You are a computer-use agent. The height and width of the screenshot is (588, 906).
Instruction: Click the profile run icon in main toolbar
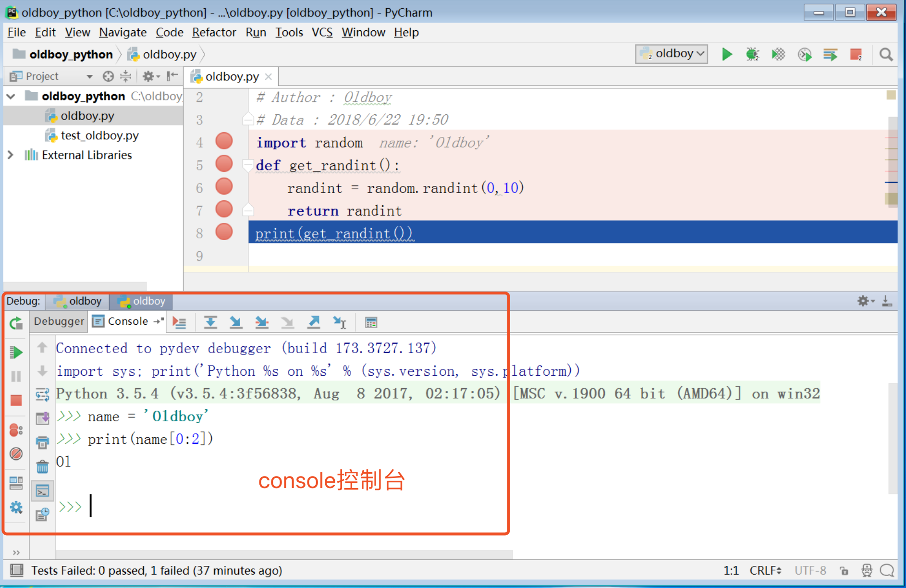click(805, 54)
